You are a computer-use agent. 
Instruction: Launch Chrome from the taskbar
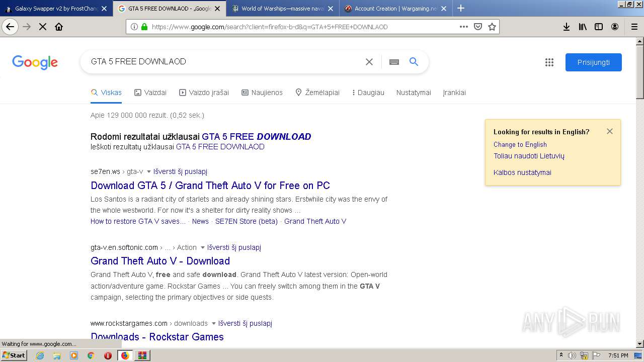coord(91,355)
